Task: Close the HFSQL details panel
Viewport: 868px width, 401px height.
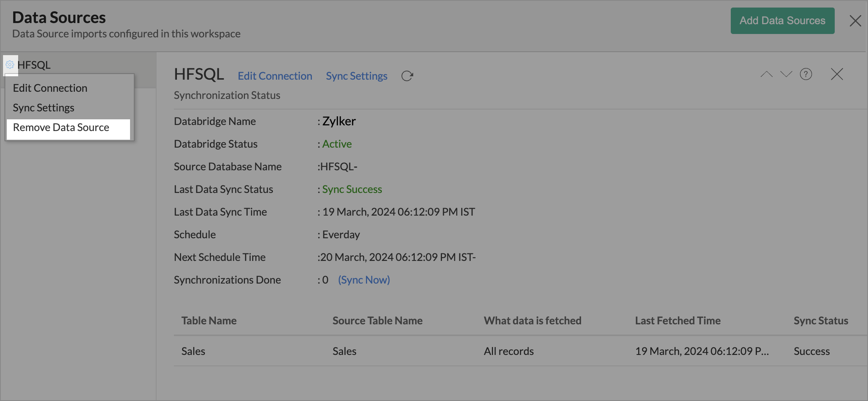Action: tap(837, 74)
